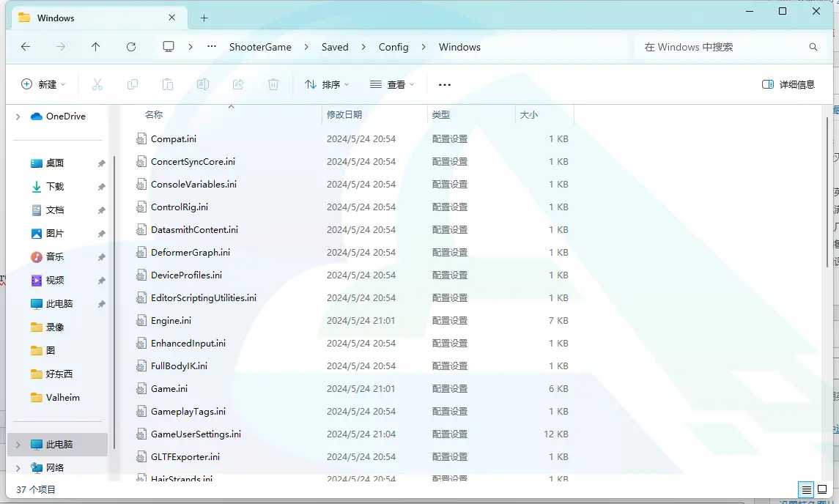Click the DatasmithContent.ini file icon
839x504 pixels.
[141, 230]
